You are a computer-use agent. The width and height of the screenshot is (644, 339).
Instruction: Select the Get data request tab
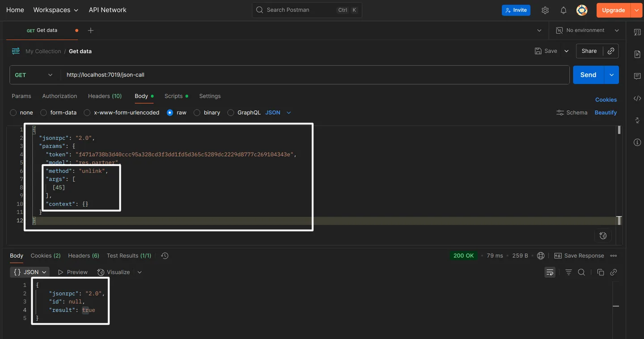point(42,30)
